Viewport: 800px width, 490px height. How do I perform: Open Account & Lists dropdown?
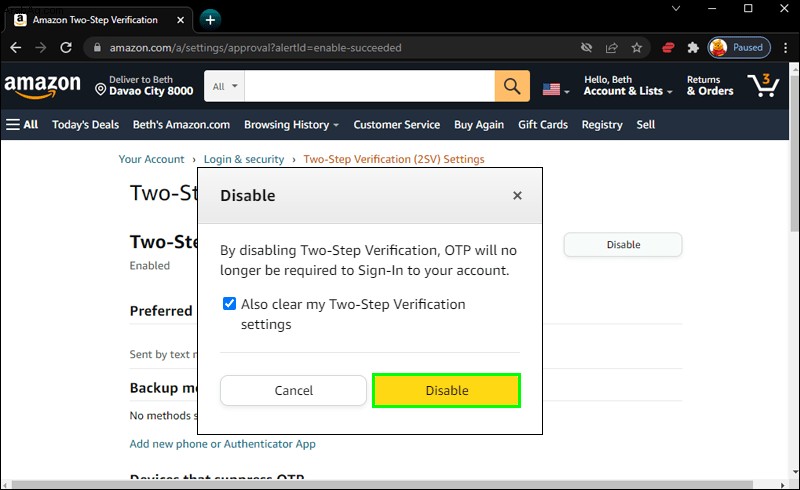click(628, 86)
